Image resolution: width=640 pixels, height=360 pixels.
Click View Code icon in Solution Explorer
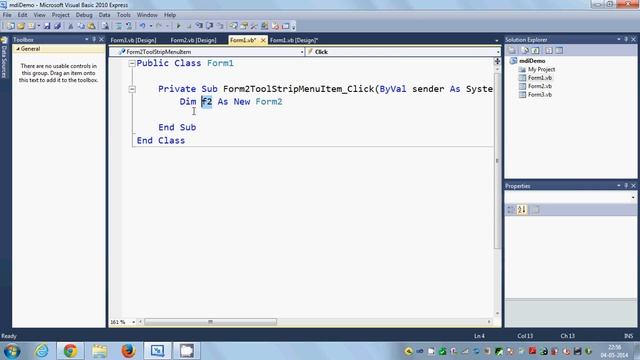click(x=549, y=51)
